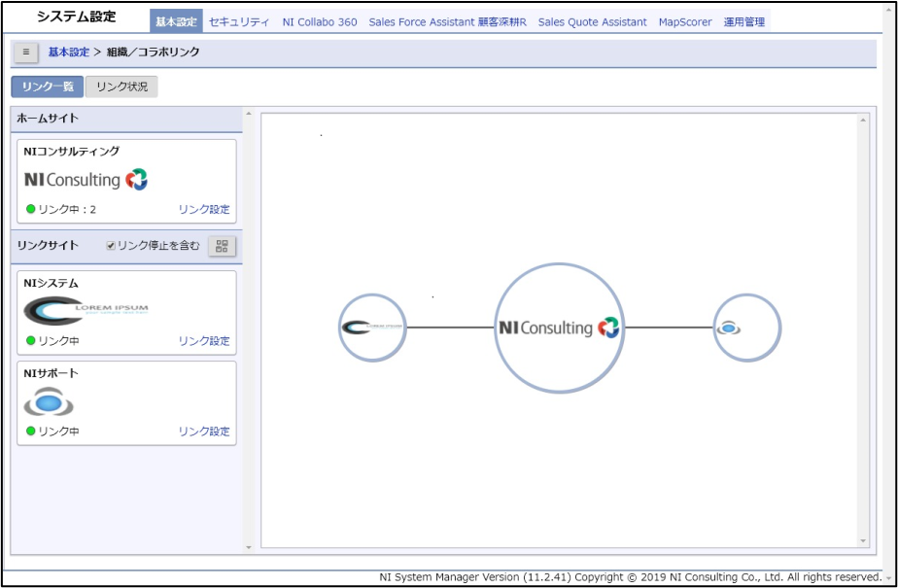Click the down arrow of the left panel scrollbar
Image resolution: width=898 pixels, height=588 pixels.
pos(249,548)
